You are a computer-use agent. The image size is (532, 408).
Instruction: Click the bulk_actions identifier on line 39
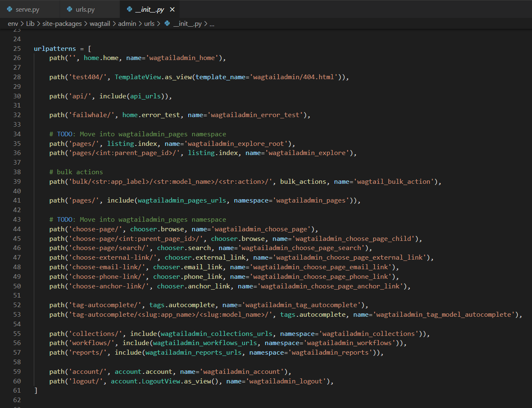click(x=303, y=181)
